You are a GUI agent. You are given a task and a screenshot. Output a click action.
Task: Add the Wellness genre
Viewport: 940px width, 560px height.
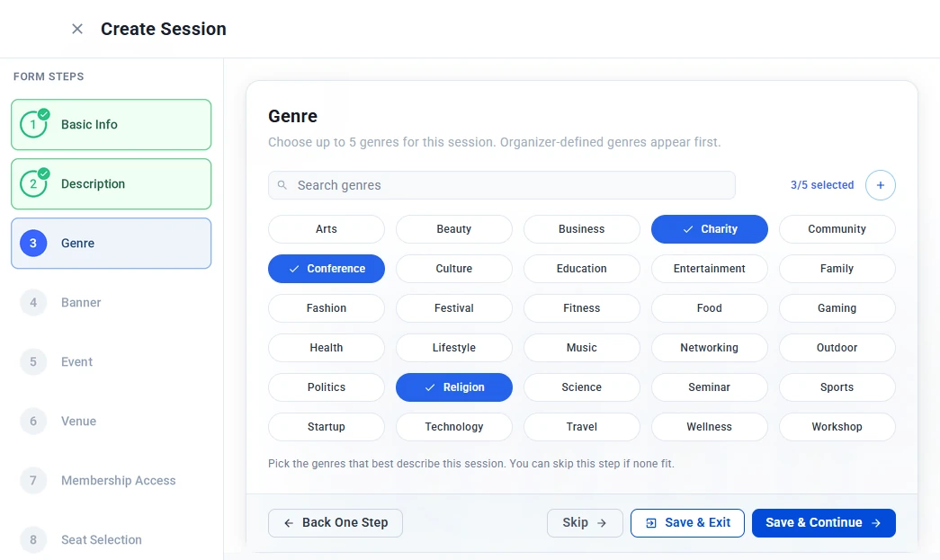click(709, 426)
